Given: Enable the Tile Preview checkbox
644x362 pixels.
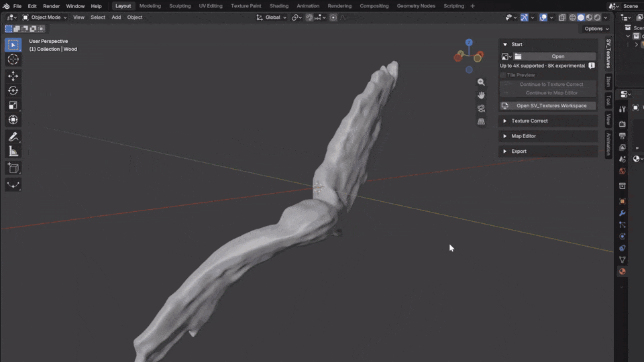Looking at the screenshot, I should [x=502, y=75].
